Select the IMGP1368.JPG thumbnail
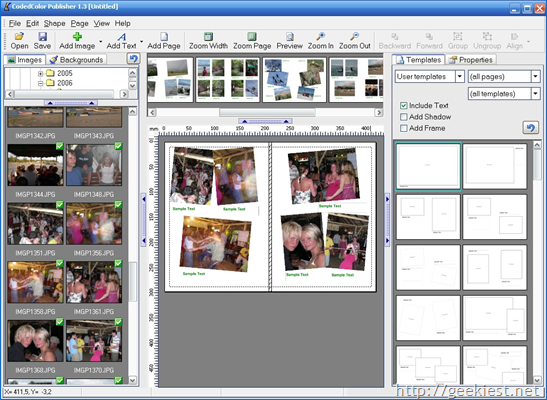Viewport: 547px width, 400px height. click(35, 341)
